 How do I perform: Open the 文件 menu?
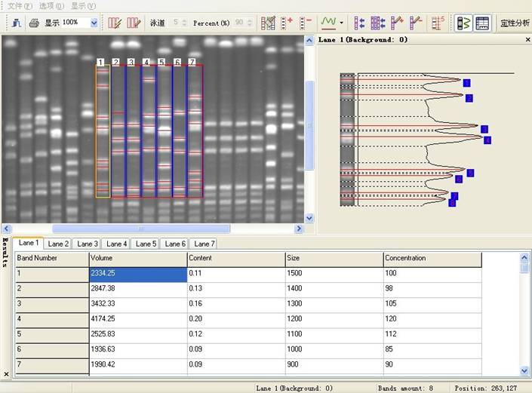(20, 6)
